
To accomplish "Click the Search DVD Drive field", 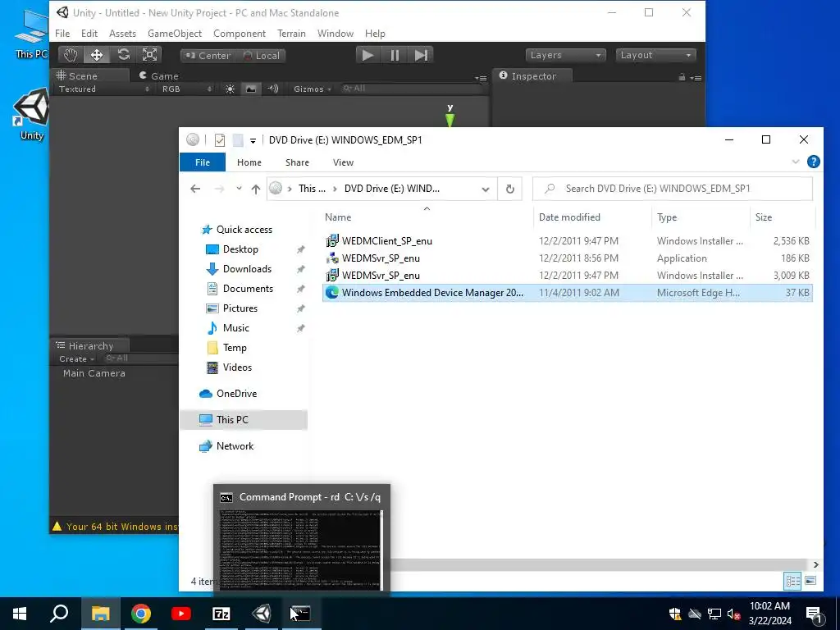I will (x=673, y=189).
